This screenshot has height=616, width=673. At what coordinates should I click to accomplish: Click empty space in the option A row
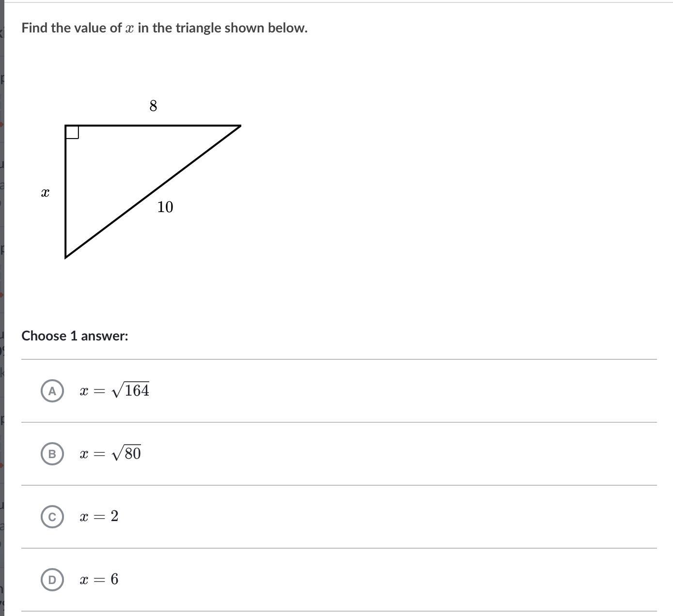pyautogui.click(x=388, y=391)
